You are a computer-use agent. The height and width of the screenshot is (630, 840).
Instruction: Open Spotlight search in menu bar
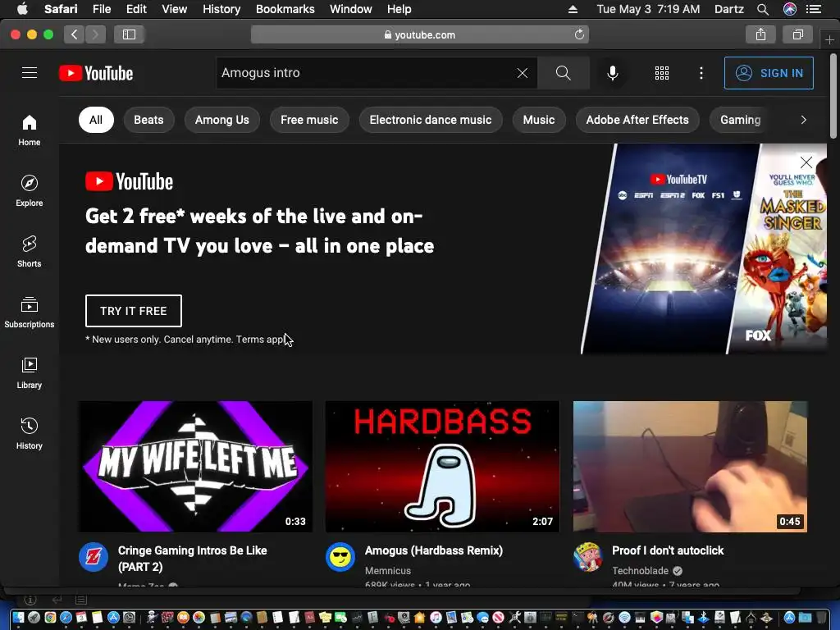763,9
